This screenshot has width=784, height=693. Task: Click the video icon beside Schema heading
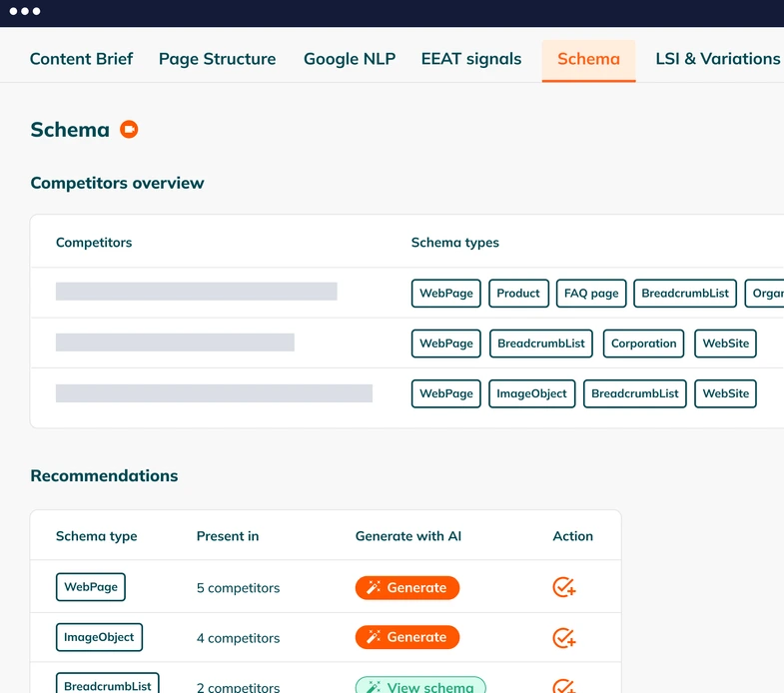[x=129, y=129]
